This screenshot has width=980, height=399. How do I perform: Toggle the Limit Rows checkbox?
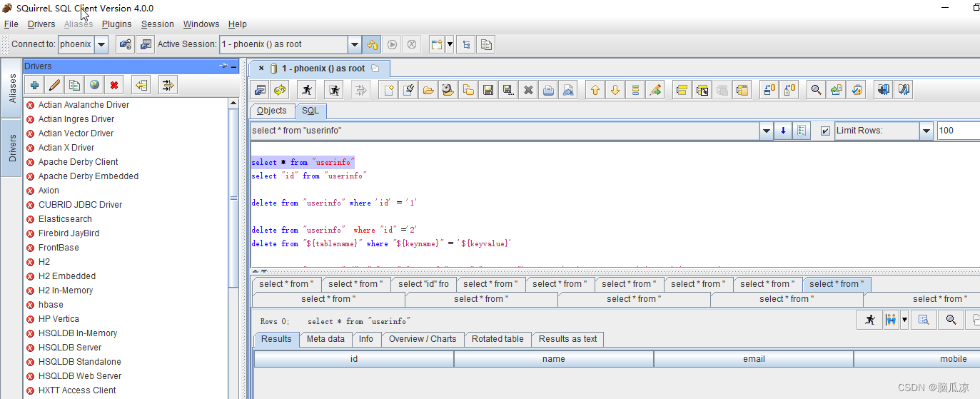(826, 131)
